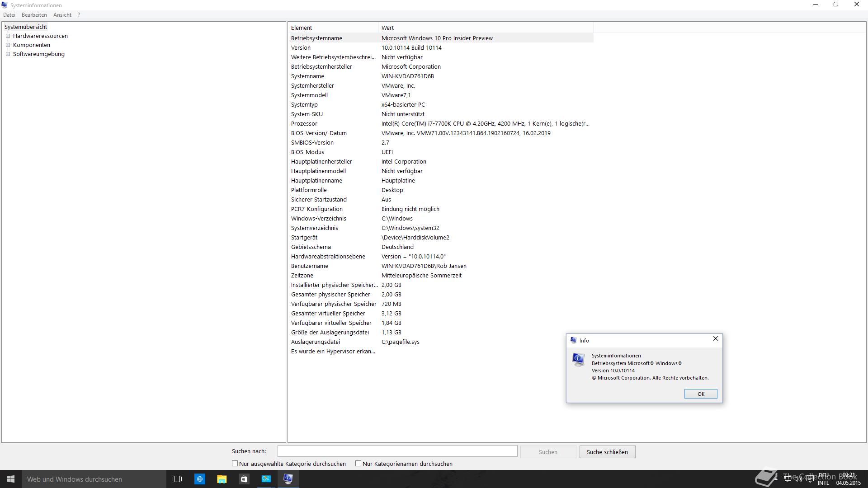The height and width of the screenshot is (488, 868).
Task: Click the value VMware7,1
Action: click(x=396, y=95)
